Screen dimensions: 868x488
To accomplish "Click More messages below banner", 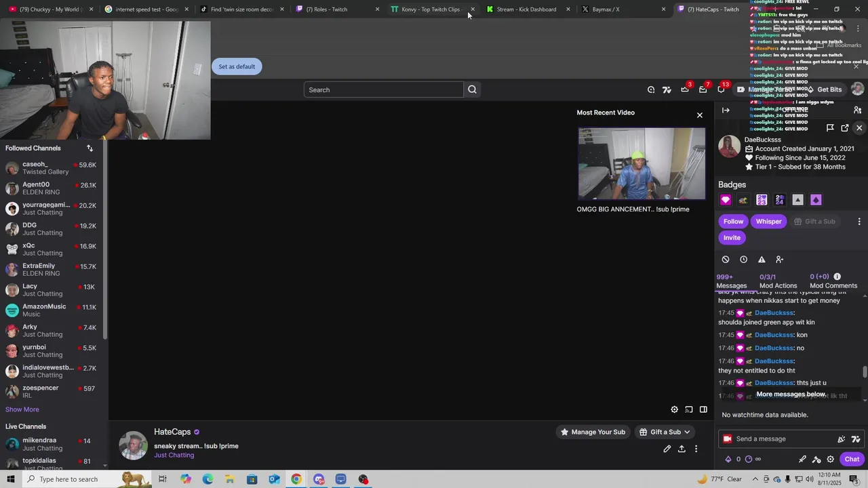I will click(791, 394).
